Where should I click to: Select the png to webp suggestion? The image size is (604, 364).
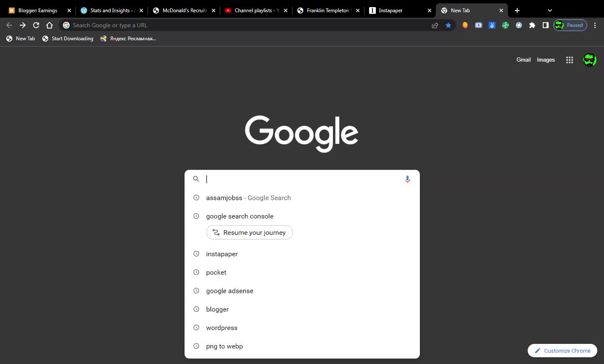[302, 346]
